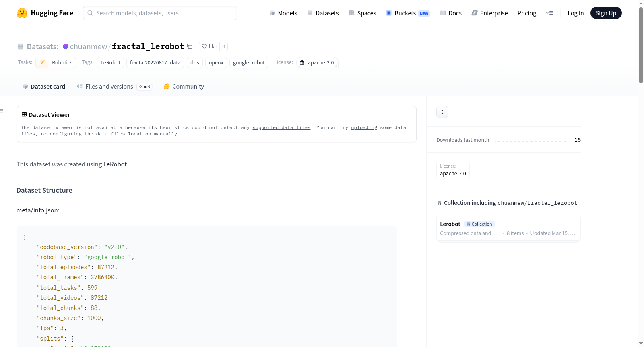Click the fractal_lerobot dataset title
Viewport: 644px width, 347px height.
coord(148,46)
